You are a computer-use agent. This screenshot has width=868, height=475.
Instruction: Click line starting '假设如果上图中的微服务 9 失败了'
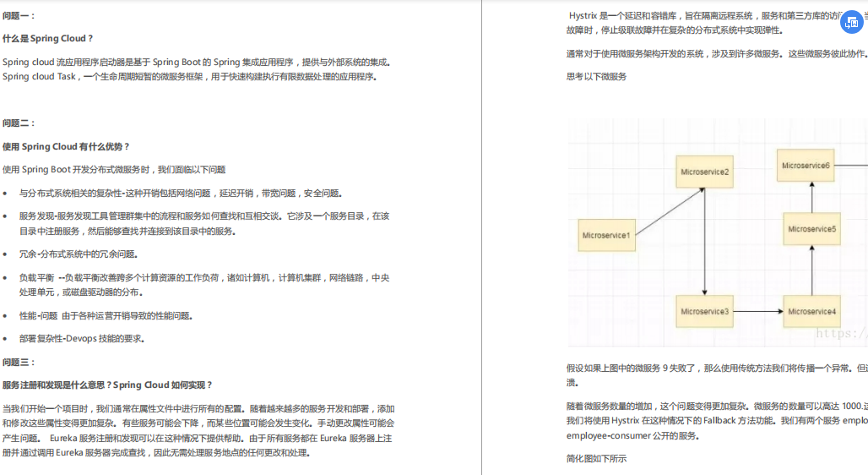[717, 368]
